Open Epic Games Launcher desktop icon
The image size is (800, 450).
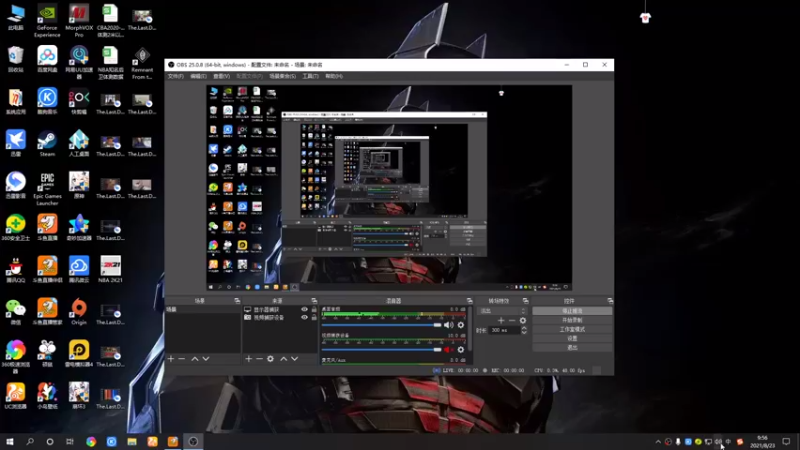(47, 189)
